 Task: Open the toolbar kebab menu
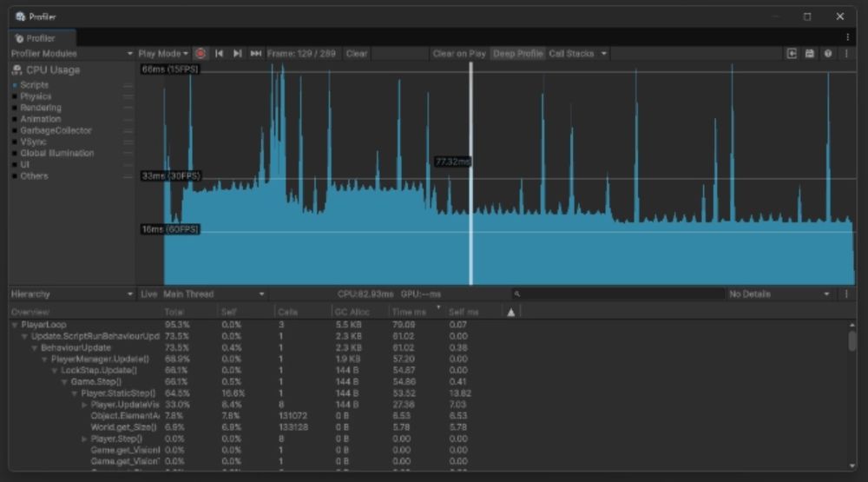click(x=846, y=54)
